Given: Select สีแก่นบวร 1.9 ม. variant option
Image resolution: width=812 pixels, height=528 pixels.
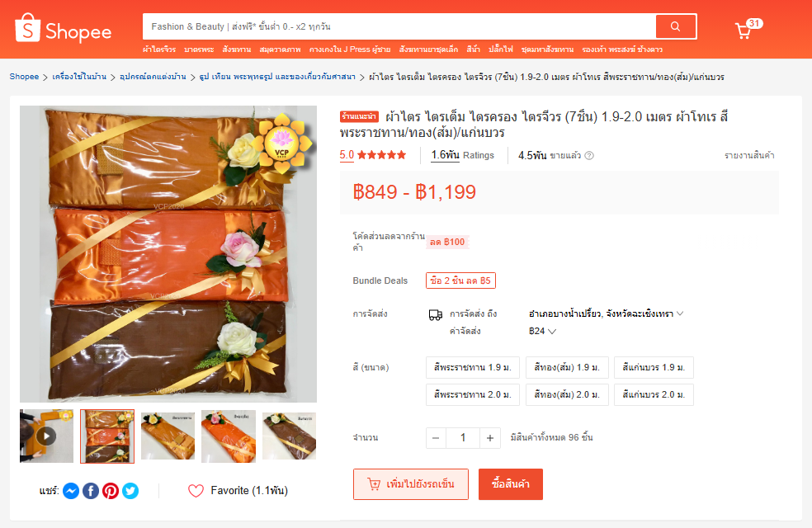Looking at the screenshot, I should [654, 367].
